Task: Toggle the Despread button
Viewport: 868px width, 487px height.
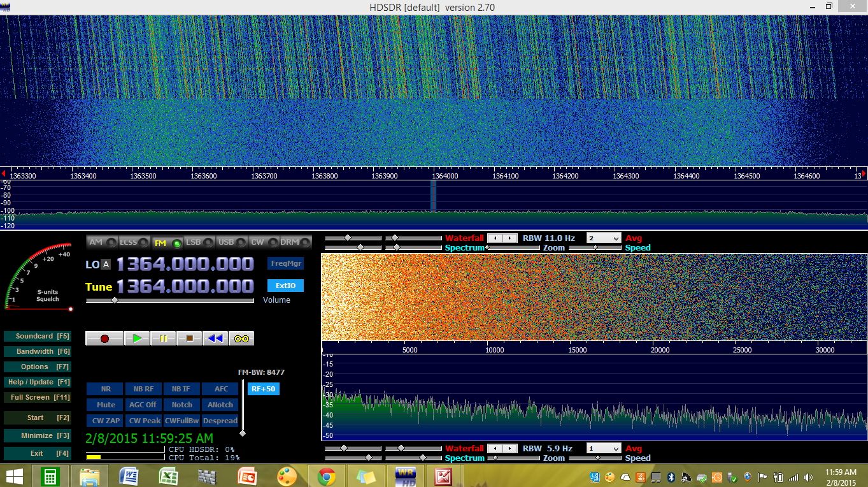Action: (220, 421)
